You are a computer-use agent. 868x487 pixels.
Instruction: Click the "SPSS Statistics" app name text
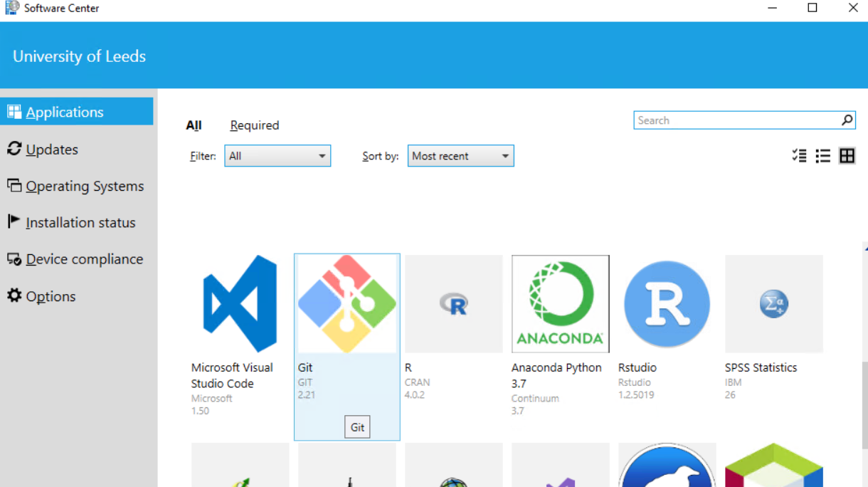[x=761, y=367]
